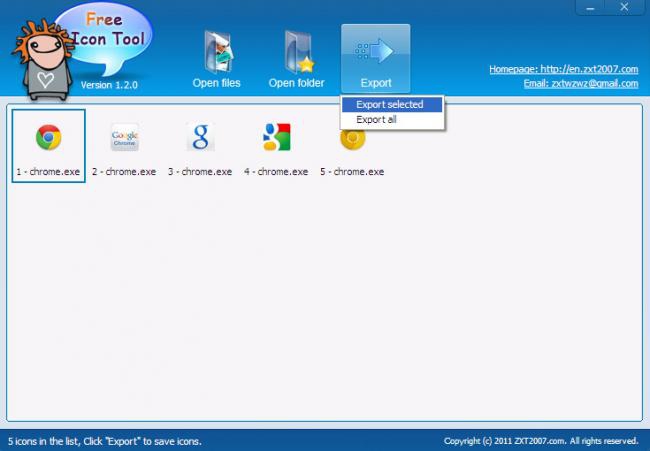Image resolution: width=650 pixels, height=451 pixels.
Task: Close the Free Icon Tool window
Action: coord(624,7)
